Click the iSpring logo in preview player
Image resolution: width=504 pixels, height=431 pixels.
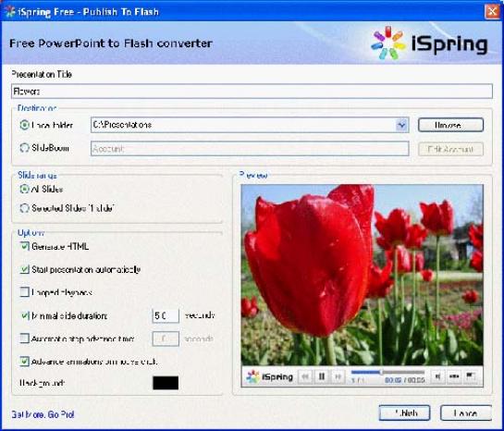pos(269,376)
